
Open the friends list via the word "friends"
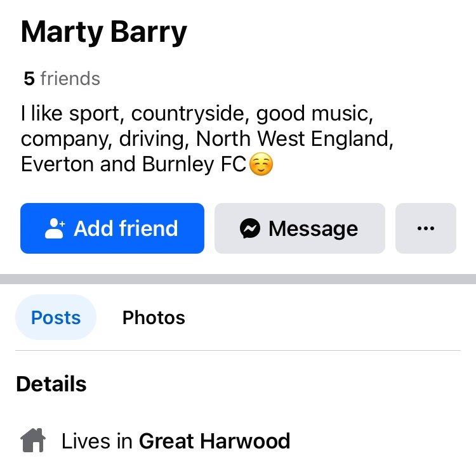[70, 79]
